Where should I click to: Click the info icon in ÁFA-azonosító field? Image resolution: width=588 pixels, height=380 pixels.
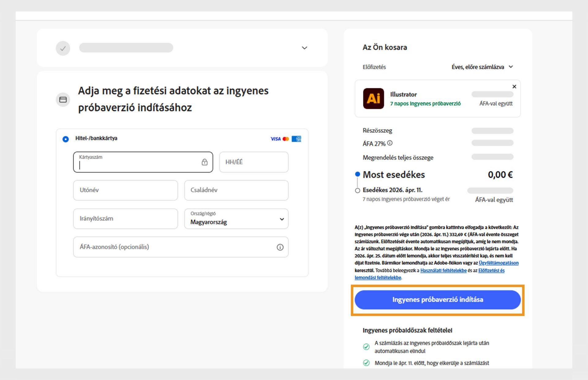[x=280, y=247]
